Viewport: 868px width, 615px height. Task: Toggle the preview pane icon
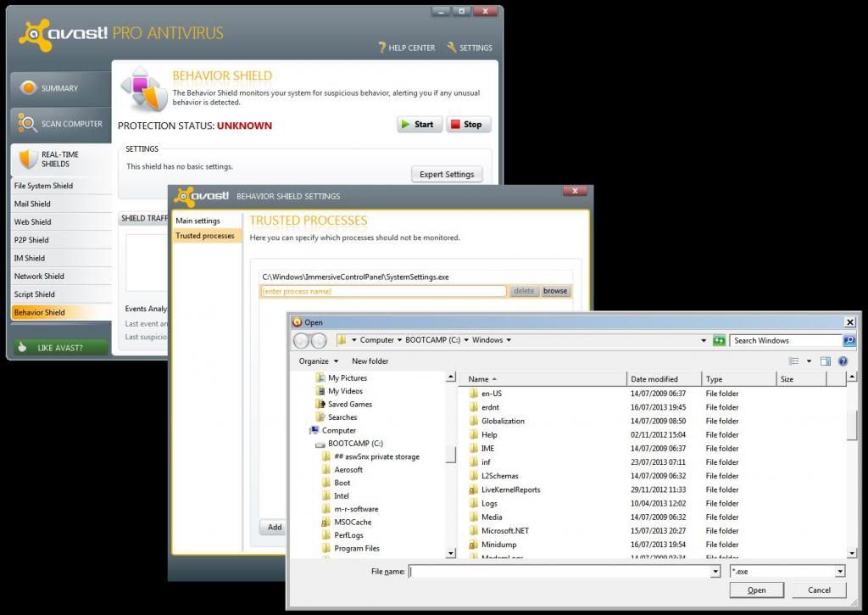pyautogui.click(x=826, y=361)
